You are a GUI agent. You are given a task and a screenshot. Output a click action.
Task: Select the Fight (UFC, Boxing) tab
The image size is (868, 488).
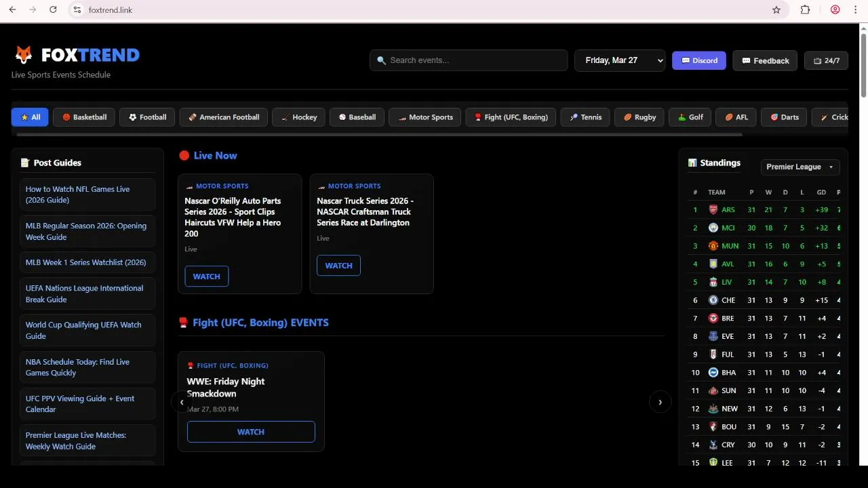511,117
